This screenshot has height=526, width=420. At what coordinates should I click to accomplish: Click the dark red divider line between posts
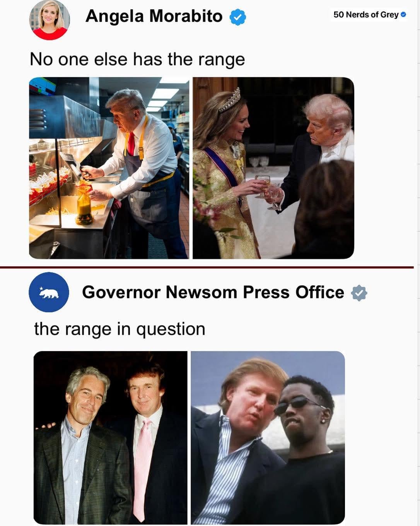[207, 267]
